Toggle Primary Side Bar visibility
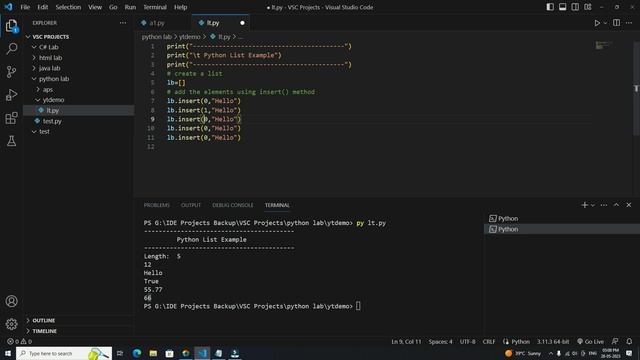 click(550, 7)
